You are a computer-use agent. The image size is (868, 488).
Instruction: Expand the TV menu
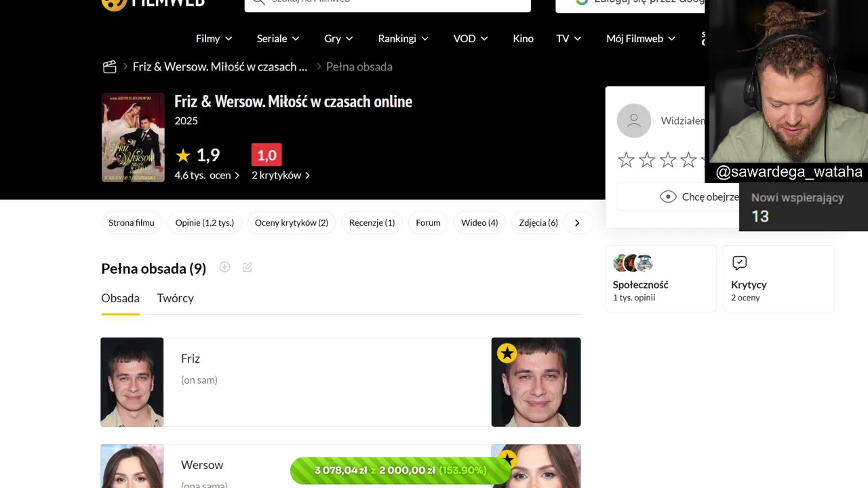click(x=569, y=39)
